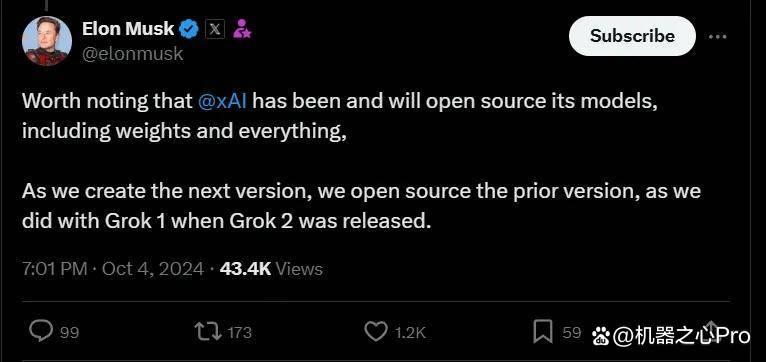Bookmark the post with the bookmark icon
This screenshot has width=766, height=362.
pos(542,332)
